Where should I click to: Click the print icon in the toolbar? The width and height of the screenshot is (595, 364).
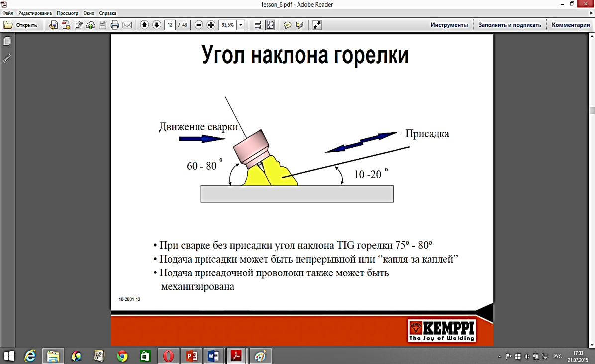pos(115,25)
